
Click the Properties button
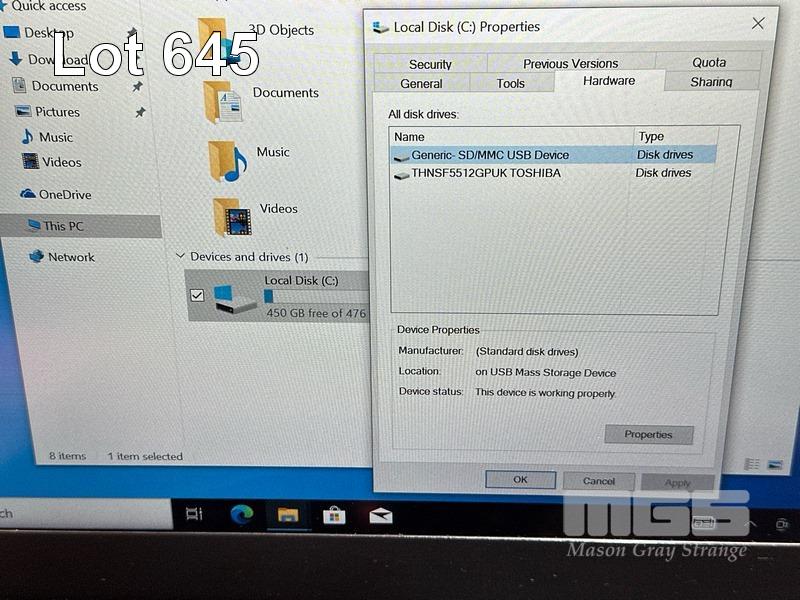click(648, 435)
